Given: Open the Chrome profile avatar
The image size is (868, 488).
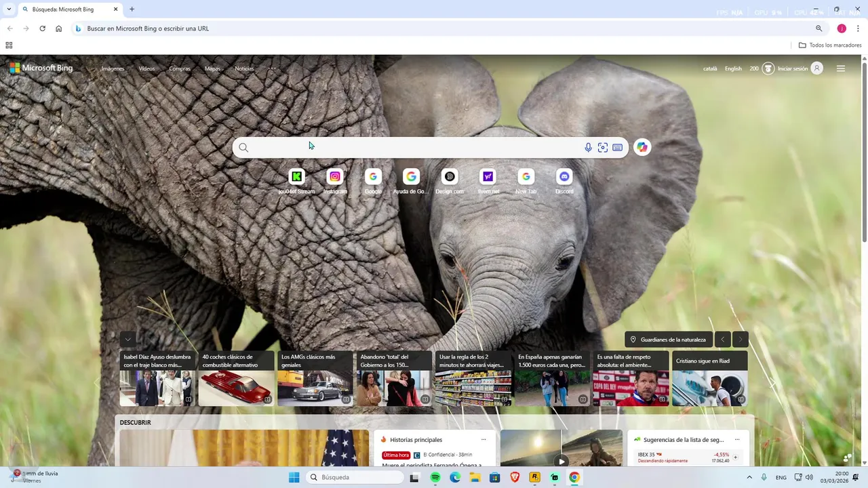Looking at the screenshot, I should [x=842, y=28].
